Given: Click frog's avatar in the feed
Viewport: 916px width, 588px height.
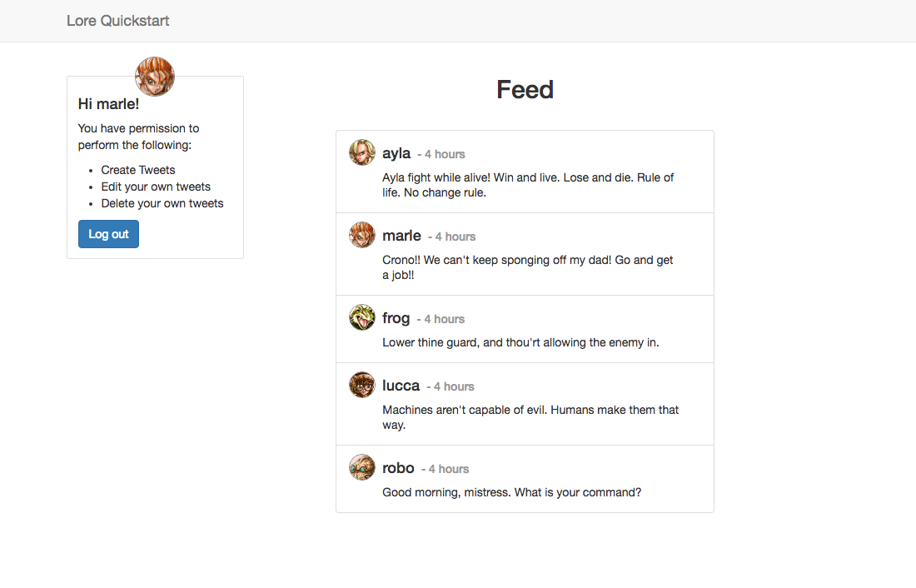Looking at the screenshot, I should [362, 317].
